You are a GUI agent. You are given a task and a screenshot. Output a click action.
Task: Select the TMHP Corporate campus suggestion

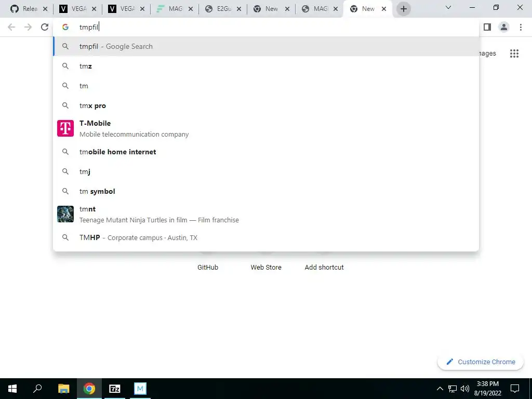(x=266, y=237)
